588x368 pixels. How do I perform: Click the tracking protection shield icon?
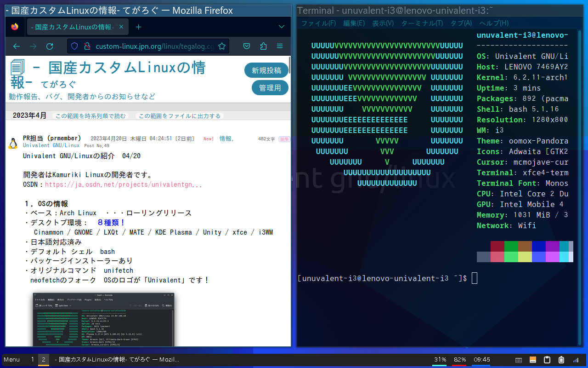click(75, 46)
